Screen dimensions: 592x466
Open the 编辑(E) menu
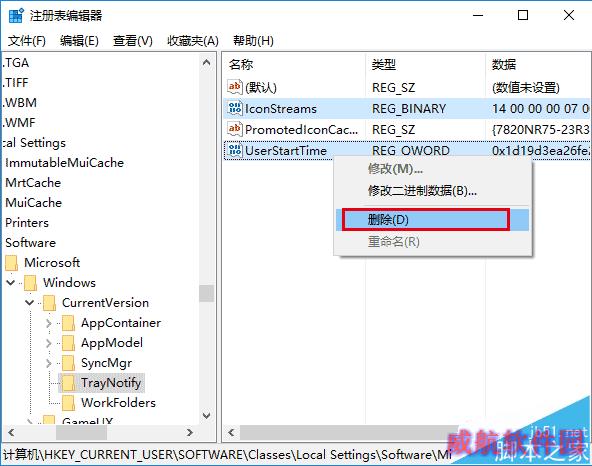79,40
